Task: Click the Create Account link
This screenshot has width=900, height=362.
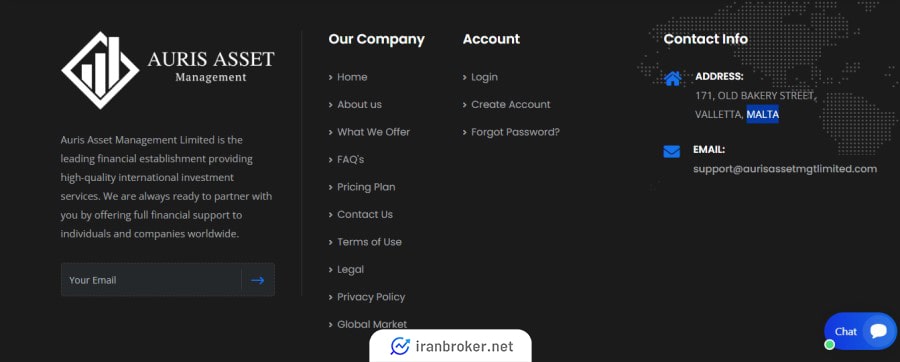Action: click(x=511, y=104)
